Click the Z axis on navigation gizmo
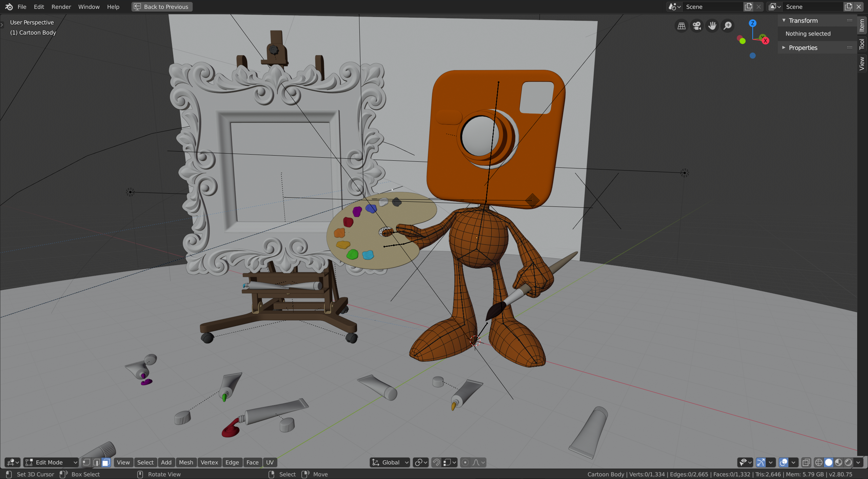The width and height of the screenshot is (868, 479). tap(752, 23)
